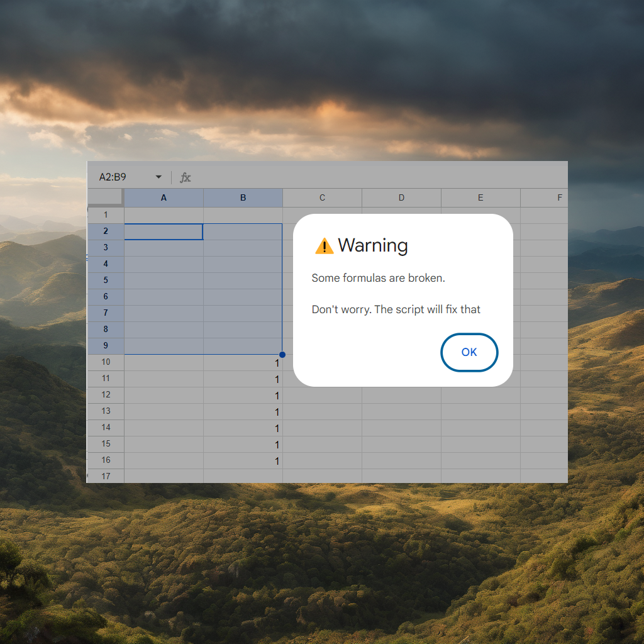This screenshot has height=644, width=644.
Task: Click the selection fill handle dot
Action: [x=282, y=355]
